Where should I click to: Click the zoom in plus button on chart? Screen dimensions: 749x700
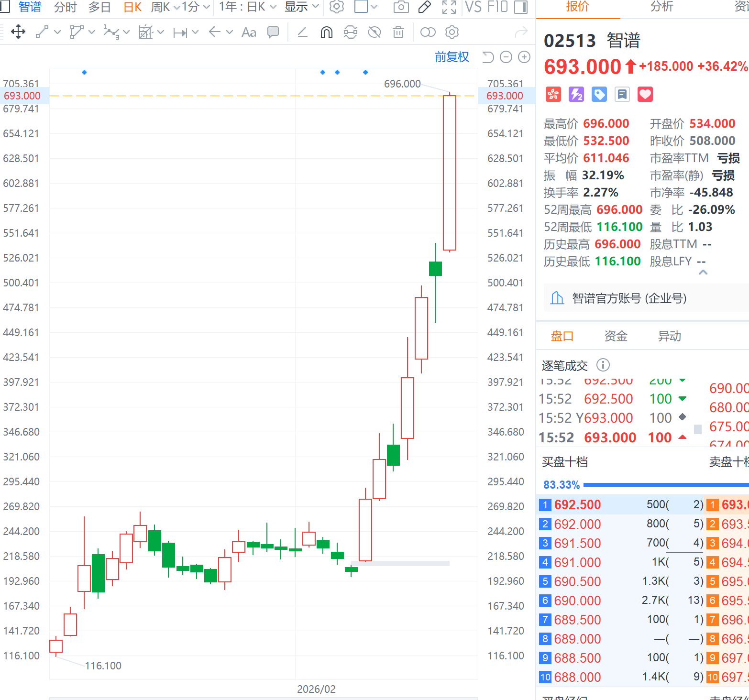tap(524, 57)
